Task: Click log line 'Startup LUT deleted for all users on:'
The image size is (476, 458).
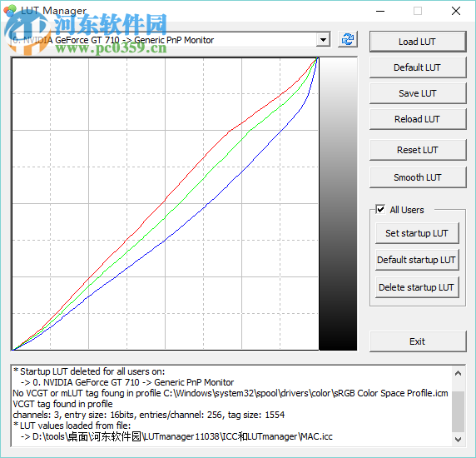Action: (89, 371)
